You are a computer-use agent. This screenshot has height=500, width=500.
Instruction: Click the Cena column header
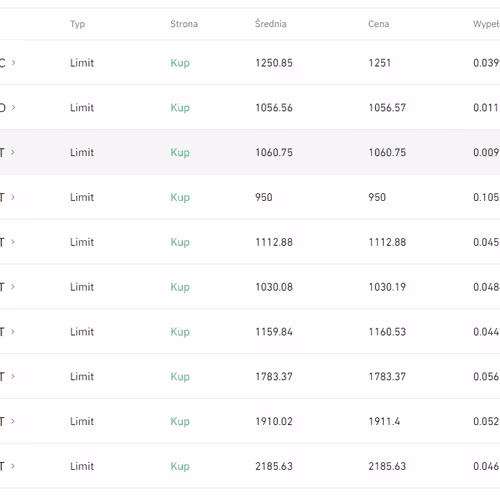coord(379,24)
